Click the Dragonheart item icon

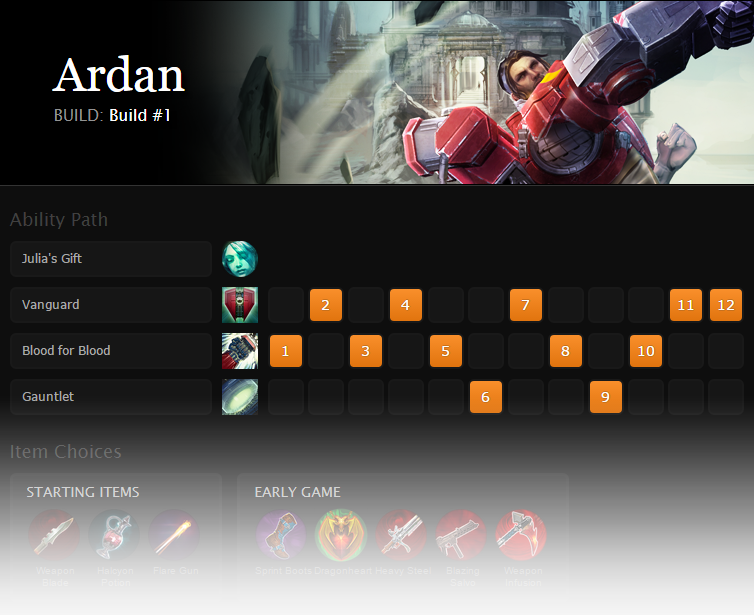coord(341,535)
